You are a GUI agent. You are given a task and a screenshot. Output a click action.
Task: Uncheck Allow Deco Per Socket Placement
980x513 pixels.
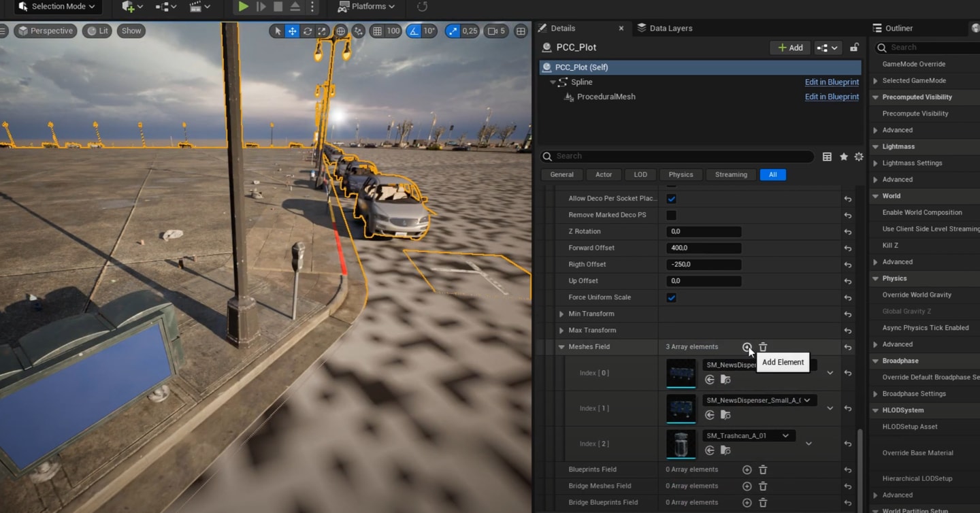point(671,199)
